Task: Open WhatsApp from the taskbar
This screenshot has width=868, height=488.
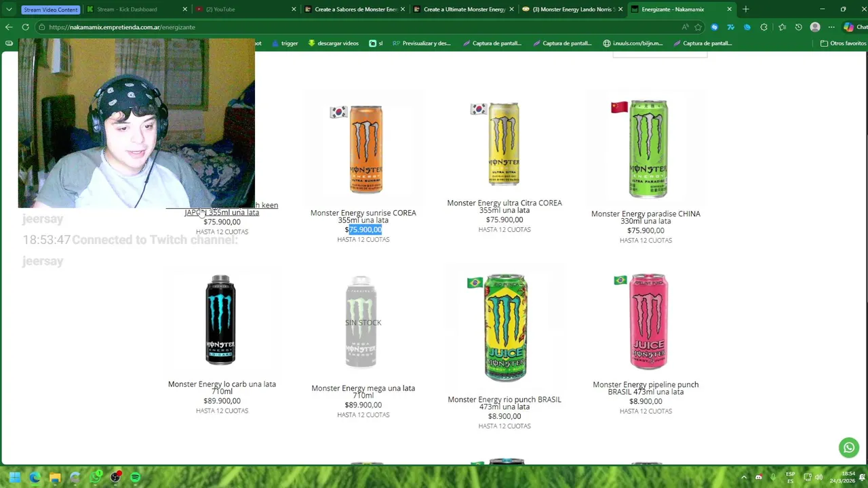Action: pyautogui.click(x=96, y=477)
